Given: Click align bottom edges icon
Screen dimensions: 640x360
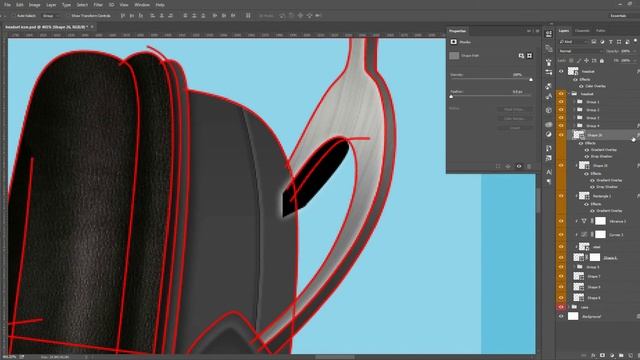Looking at the screenshot, I should tap(141, 16).
